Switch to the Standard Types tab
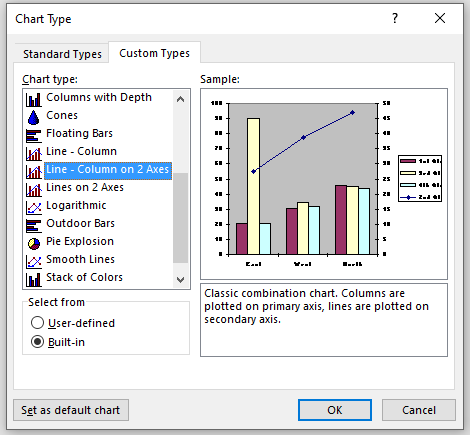470x435 pixels. pos(62,54)
